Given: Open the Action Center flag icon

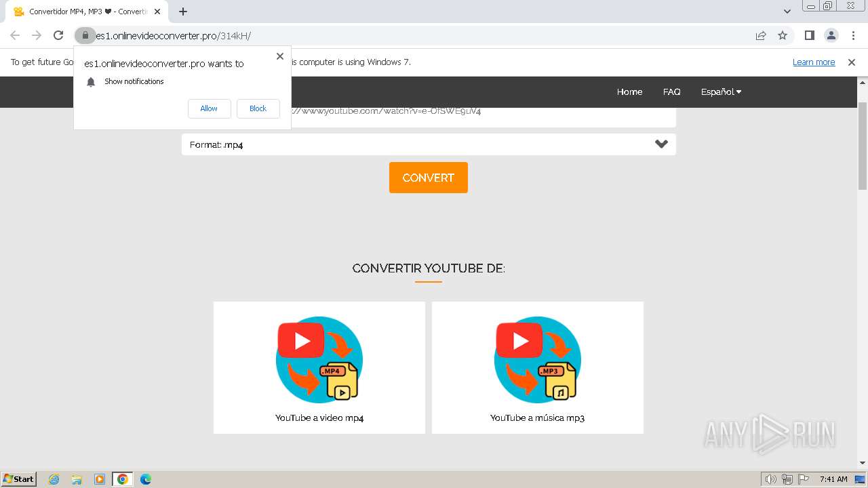Looking at the screenshot, I should [804, 479].
